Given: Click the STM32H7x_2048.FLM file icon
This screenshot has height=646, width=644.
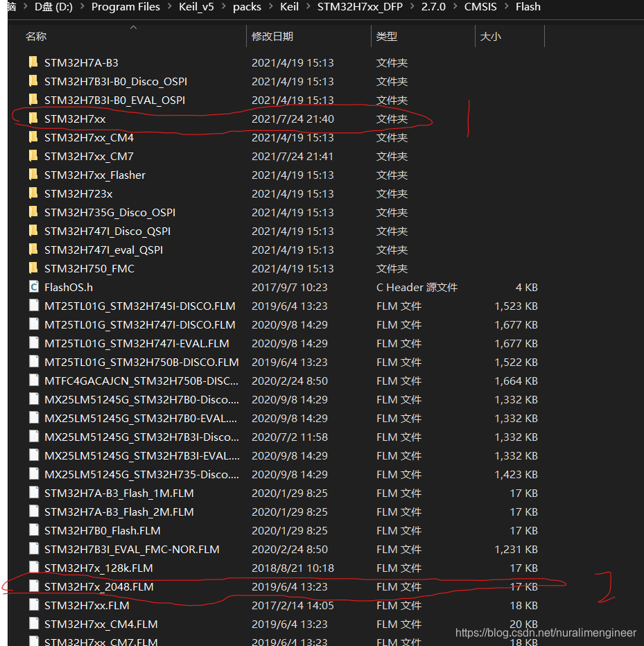Looking at the screenshot, I should (x=34, y=586).
